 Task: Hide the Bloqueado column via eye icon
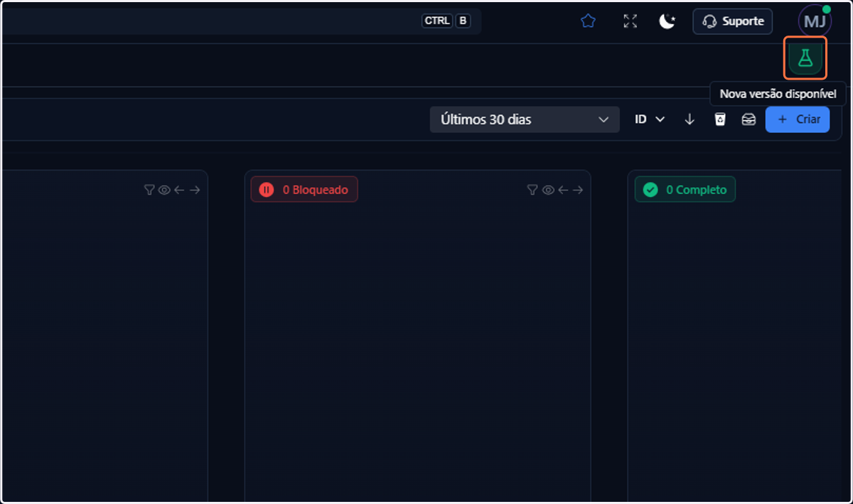pyautogui.click(x=548, y=190)
